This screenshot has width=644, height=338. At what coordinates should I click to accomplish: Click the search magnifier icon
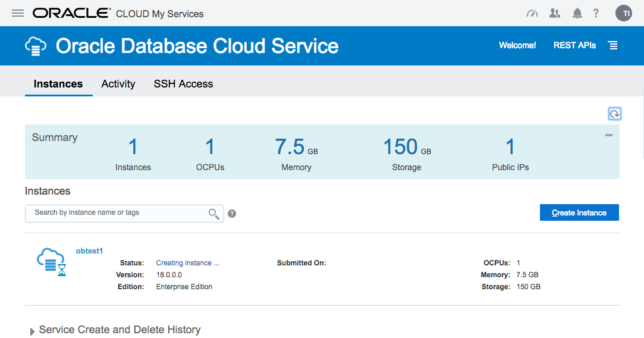tap(213, 214)
